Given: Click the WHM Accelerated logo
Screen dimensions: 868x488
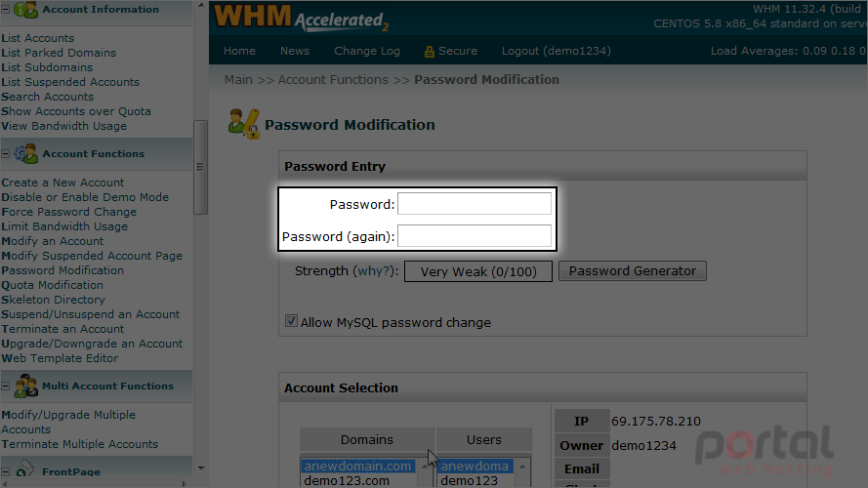Looking at the screenshot, I should point(301,18).
